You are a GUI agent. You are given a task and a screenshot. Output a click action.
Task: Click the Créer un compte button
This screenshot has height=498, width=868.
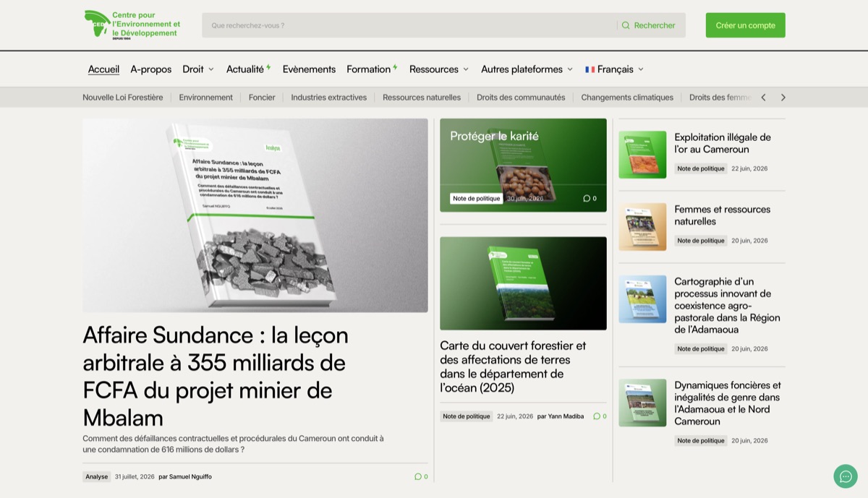click(746, 25)
